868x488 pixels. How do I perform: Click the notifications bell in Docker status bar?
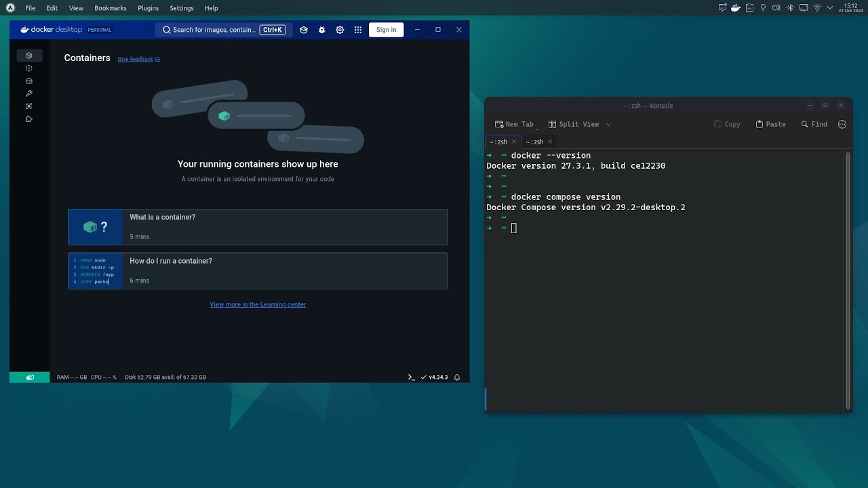[x=457, y=378]
